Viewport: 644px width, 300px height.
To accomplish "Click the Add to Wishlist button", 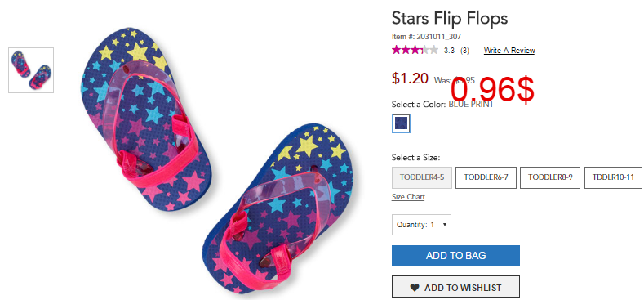I will click(x=455, y=286).
